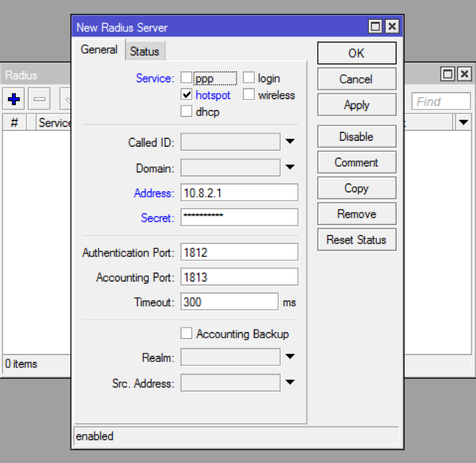Expand the Called ID dropdown arrow
The image size is (476, 463).
click(290, 142)
